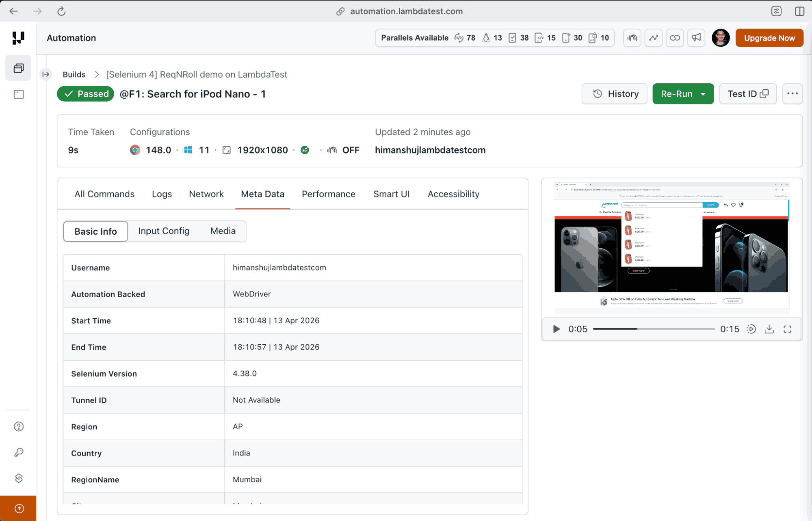
Task: Select the Builds icon in the left sidebar
Action: [x=18, y=68]
